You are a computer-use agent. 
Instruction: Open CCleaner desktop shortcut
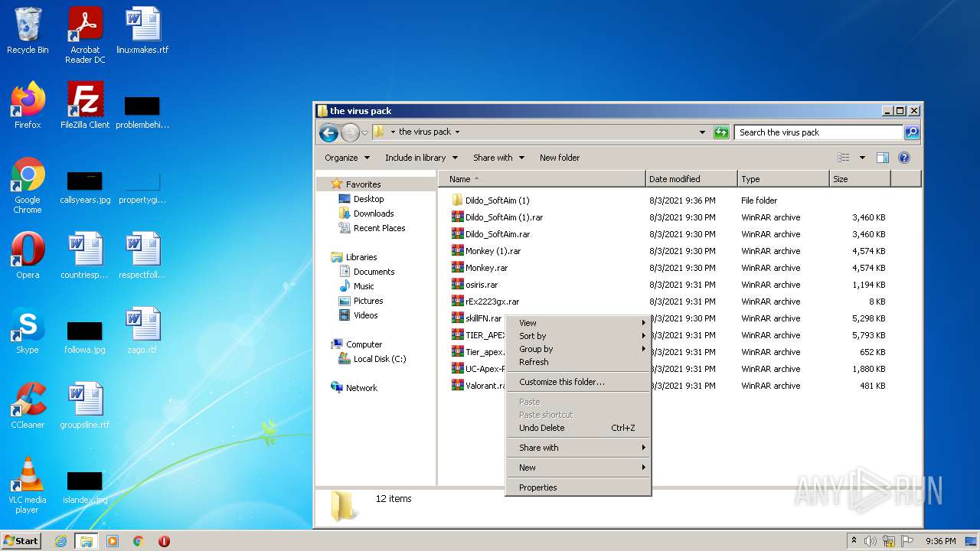(x=28, y=405)
